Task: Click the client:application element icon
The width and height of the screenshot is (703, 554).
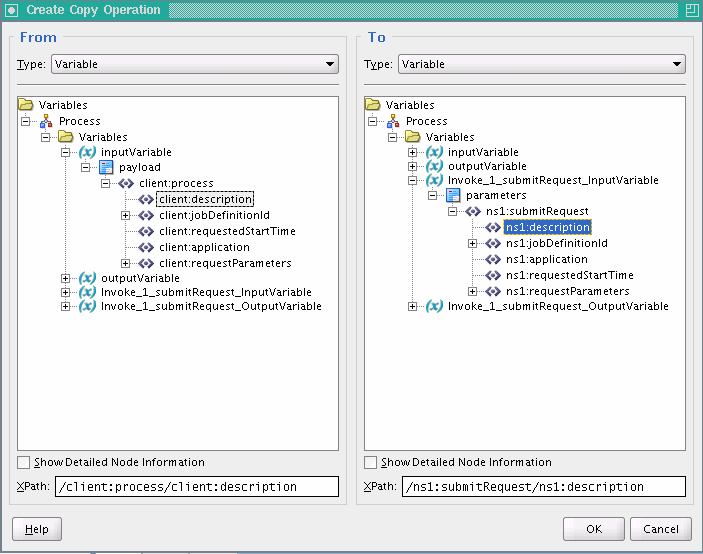Action: (146, 247)
